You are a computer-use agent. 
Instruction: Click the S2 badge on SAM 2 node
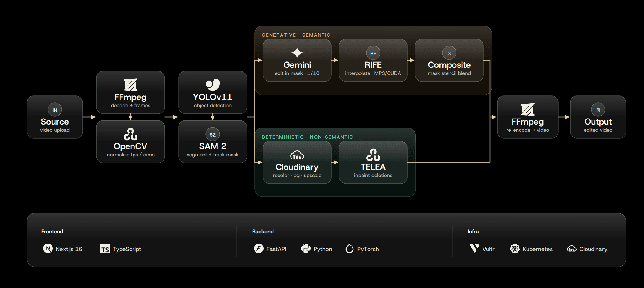pyautogui.click(x=213, y=134)
